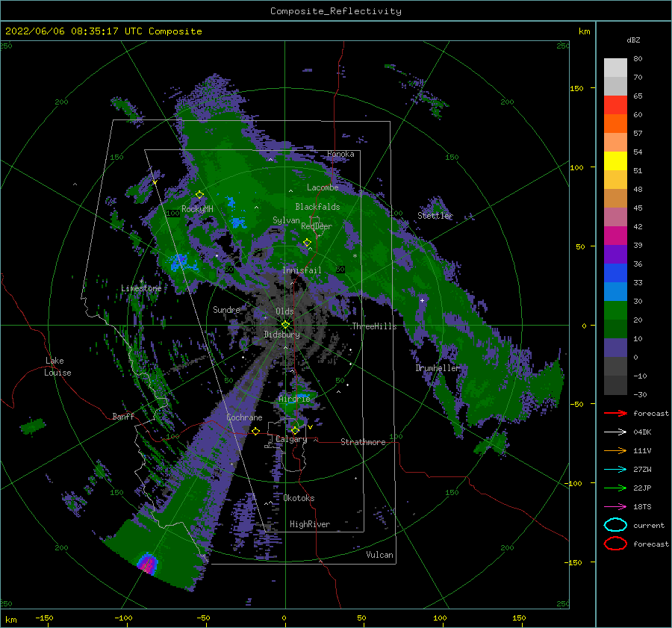672x628 pixels.
Task: Click the Blackfalds city label
Action: (x=317, y=207)
